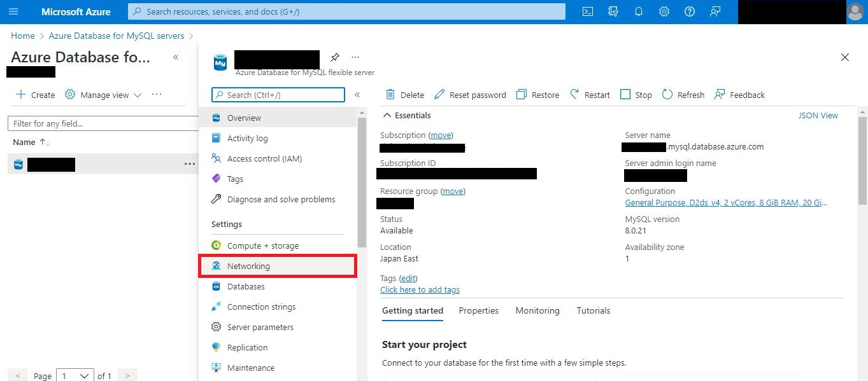The width and height of the screenshot is (868, 381).
Task: Click edit link next to Tags
Action: click(x=408, y=278)
